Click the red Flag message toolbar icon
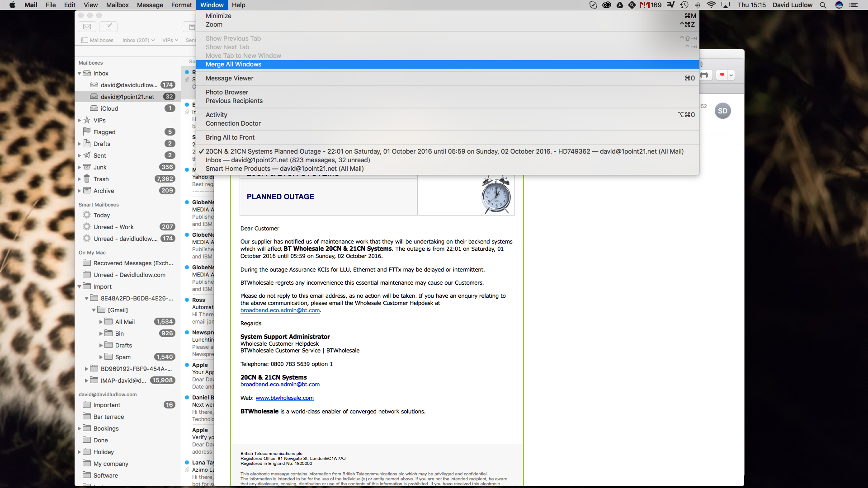 [x=722, y=75]
